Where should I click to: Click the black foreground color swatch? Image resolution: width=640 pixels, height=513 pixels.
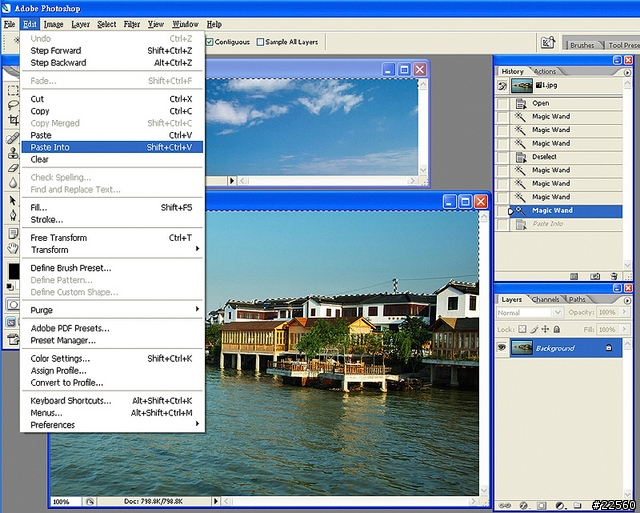[13, 271]
